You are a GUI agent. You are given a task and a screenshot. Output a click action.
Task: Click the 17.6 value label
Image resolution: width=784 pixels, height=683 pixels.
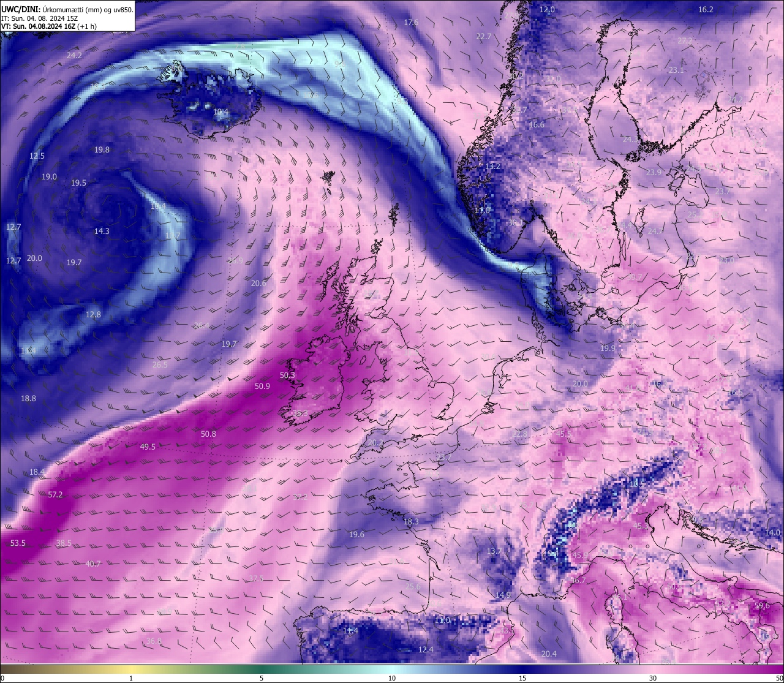(x=411, y=22)
